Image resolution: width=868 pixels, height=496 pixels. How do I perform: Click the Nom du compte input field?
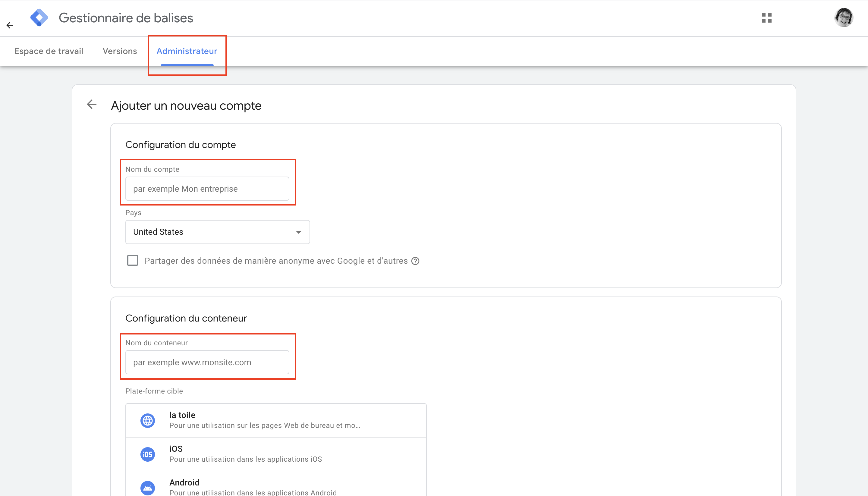(207, 189)
